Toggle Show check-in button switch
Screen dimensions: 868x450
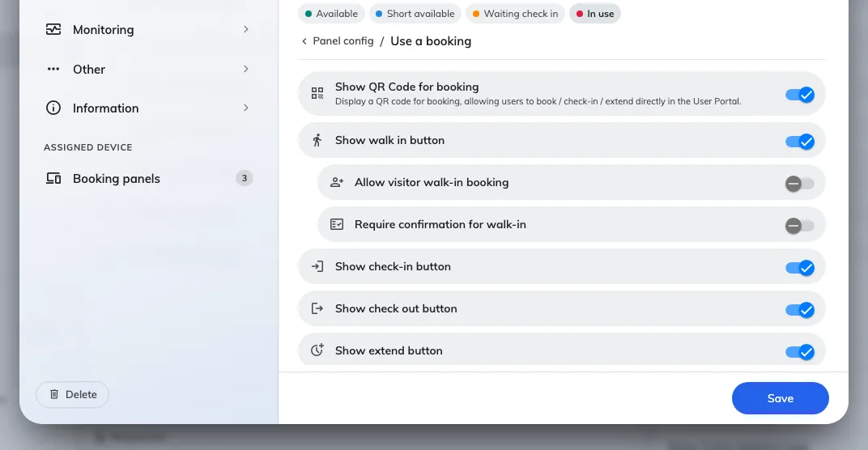[x=800, y=267]
